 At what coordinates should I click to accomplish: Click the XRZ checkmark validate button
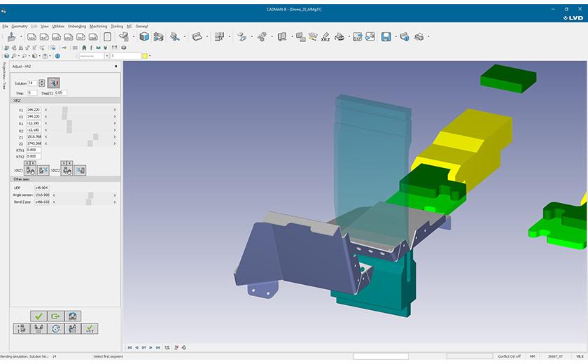(90, 329)
